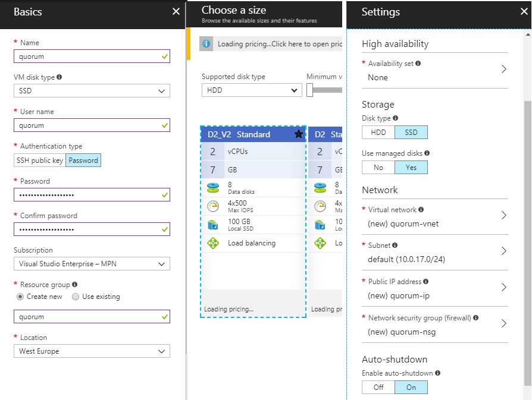The height and width of the screenshot is (400, 532).
Task: Open the Subscription dropdown
Action: coord(92,263)
